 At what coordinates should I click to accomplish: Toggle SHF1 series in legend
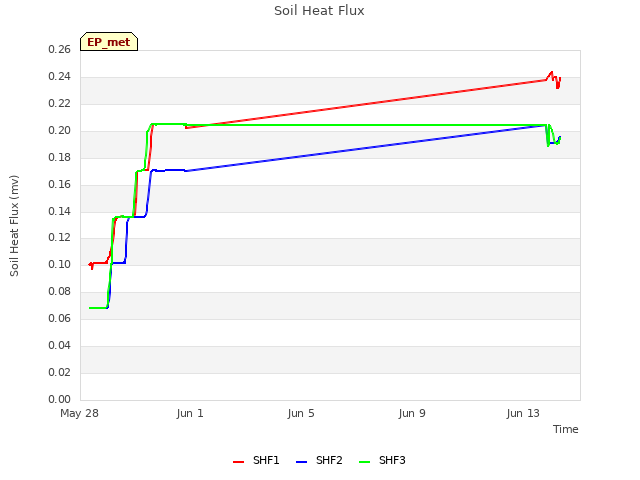click(256, 460)
